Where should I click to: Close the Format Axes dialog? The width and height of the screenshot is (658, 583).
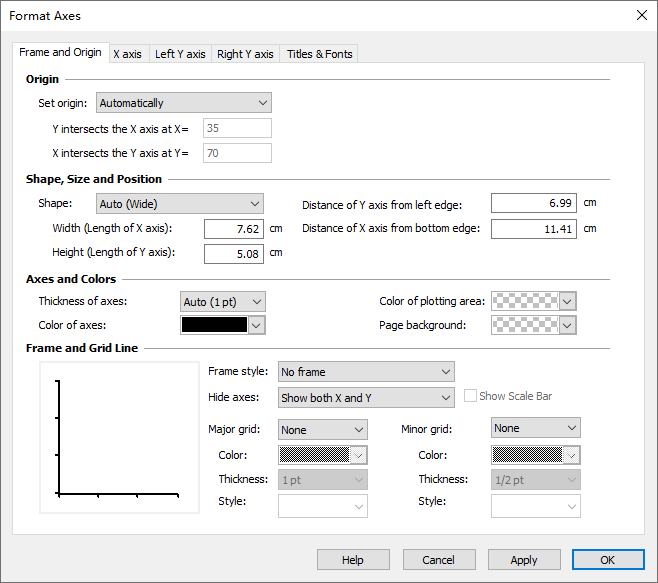point(641,15)
